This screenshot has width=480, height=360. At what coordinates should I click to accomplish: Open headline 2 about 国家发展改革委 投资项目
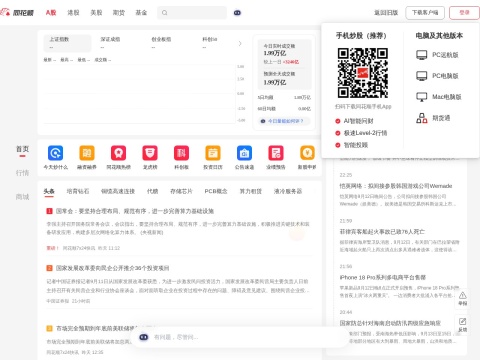112,268
